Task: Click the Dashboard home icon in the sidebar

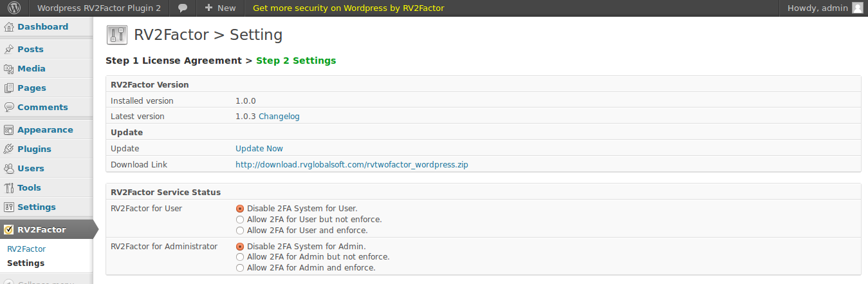Action: click(x=9, y=27)
